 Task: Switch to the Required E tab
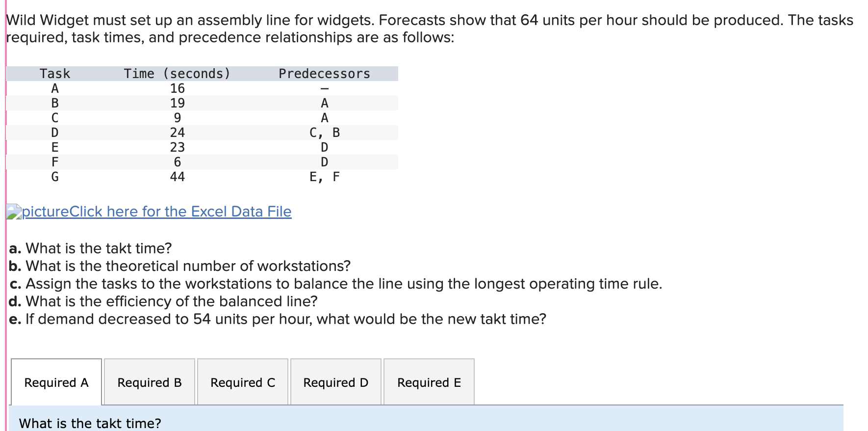click(x=429, y=382)
